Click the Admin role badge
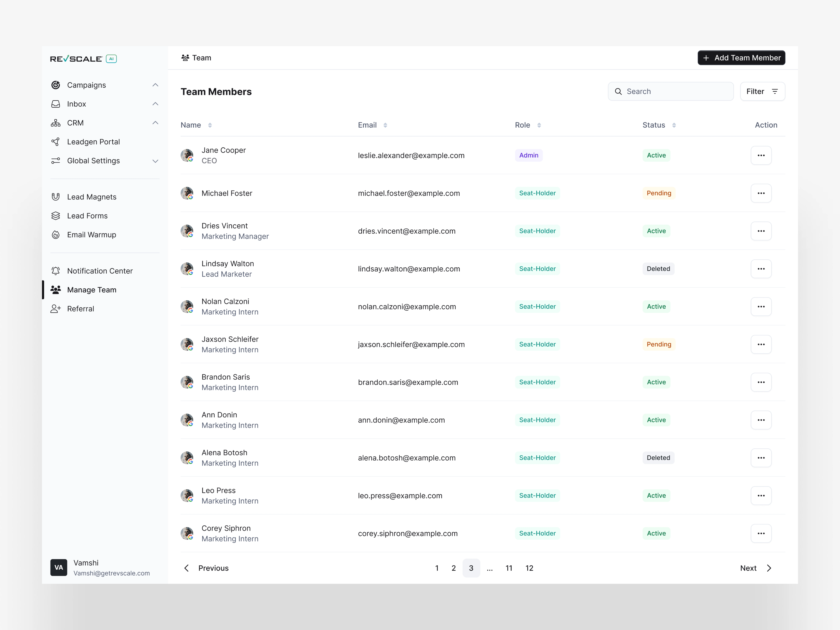This screenshot has width=840, height=630. (x=529, y=155)
